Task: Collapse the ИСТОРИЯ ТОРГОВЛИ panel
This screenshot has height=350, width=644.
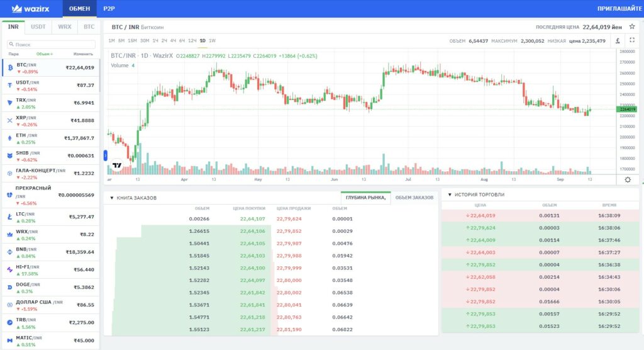Action: point(450,195)
